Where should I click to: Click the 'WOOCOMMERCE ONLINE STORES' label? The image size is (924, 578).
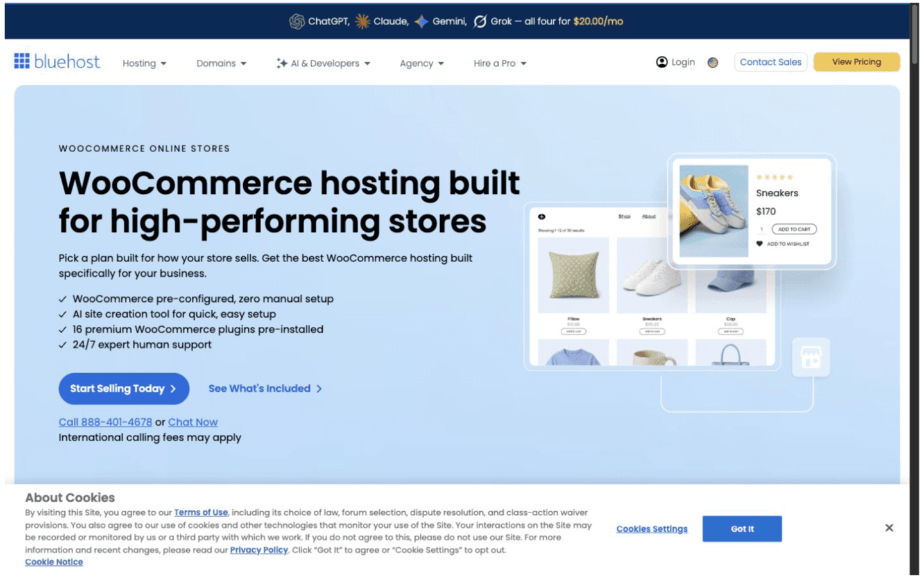144,148
